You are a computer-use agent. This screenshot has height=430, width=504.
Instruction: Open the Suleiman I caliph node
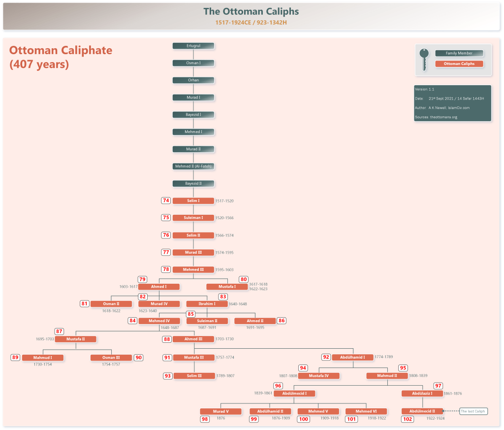point(193,218)
